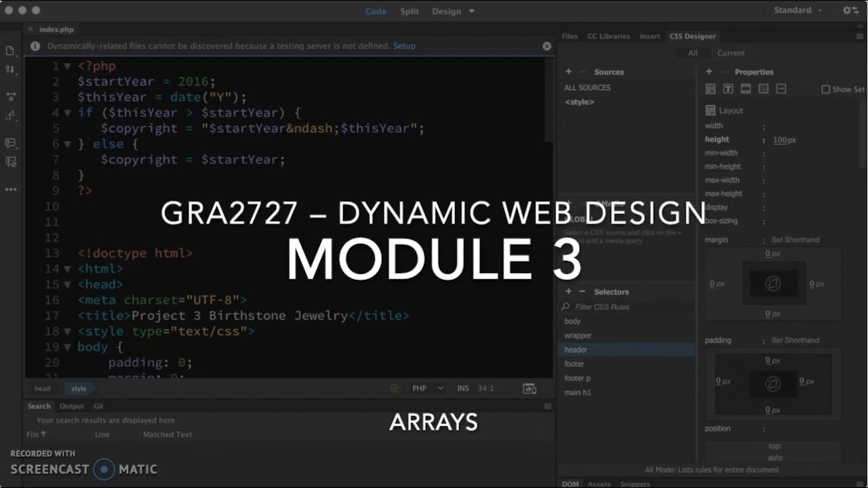The image size is (868, 488).
Task: Enable the Show Set checkbox
Action: (x=825, y=89)
